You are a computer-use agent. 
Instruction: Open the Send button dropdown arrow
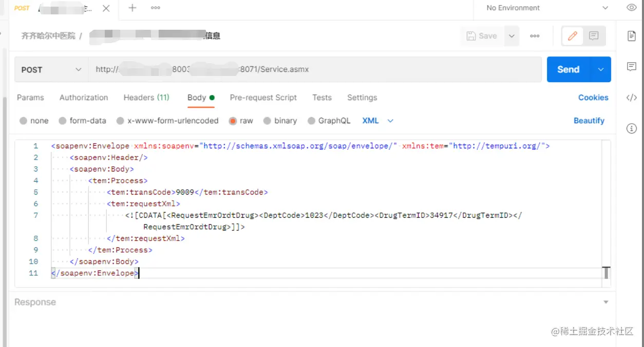(601, 69)
